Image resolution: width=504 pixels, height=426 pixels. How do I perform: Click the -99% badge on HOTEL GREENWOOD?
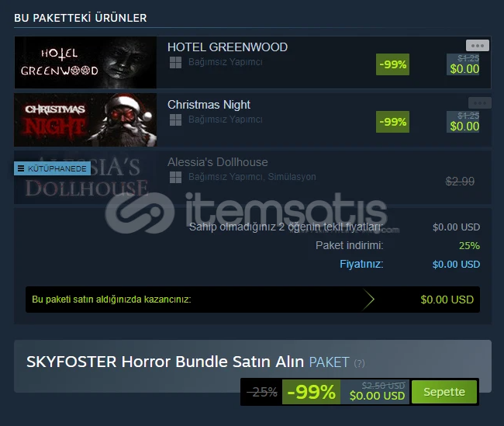[393, 64]
